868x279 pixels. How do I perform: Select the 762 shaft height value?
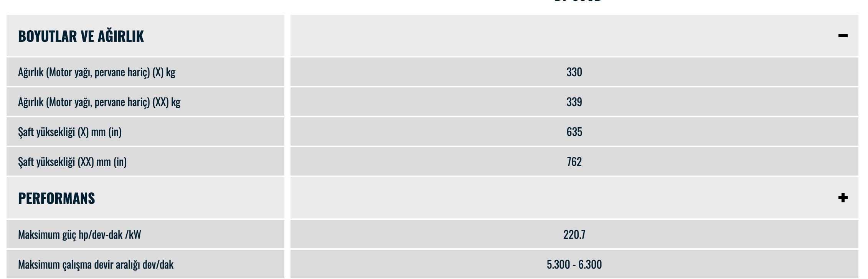[x=574, y=162]
